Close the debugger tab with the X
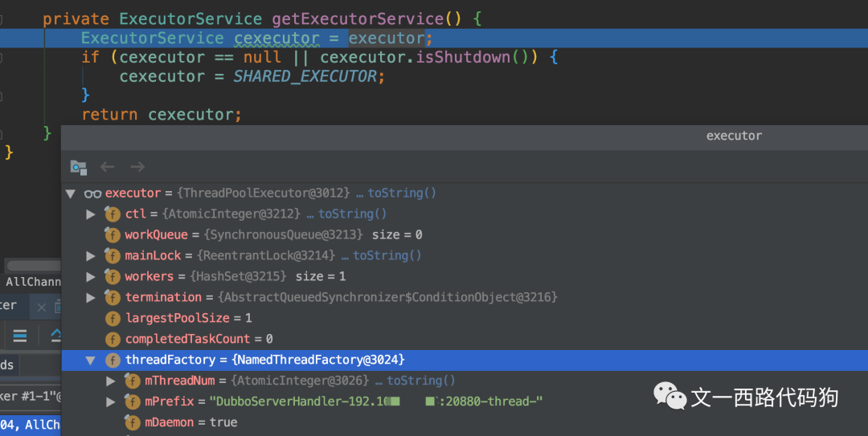This screenshot has height=436, width=868. point(42,307)
